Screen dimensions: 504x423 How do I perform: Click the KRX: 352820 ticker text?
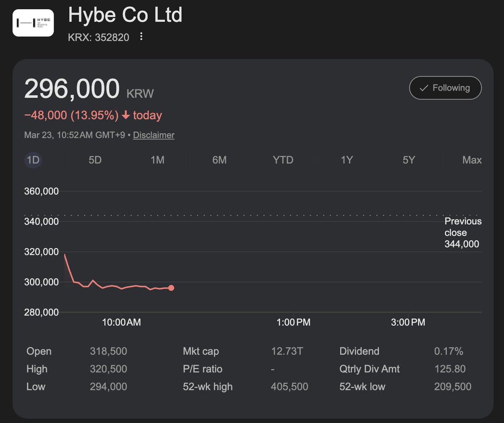pyautogui.click(x=98, y=37)
